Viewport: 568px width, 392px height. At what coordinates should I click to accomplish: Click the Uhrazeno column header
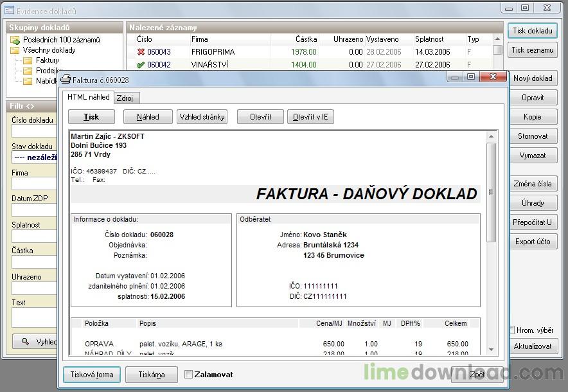click(x=348, y=39)
